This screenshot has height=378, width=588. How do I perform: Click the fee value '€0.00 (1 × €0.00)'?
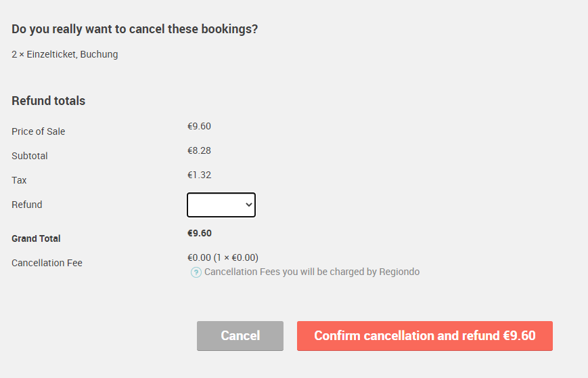point(223,257)
